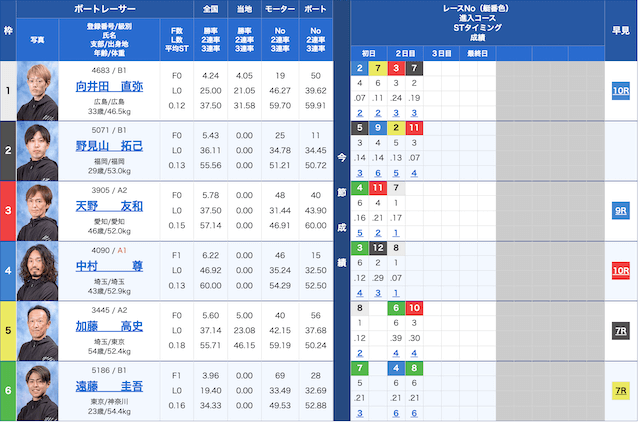
Task: Open lane 2 second race result link 6
Action: [x=378, y=173]
